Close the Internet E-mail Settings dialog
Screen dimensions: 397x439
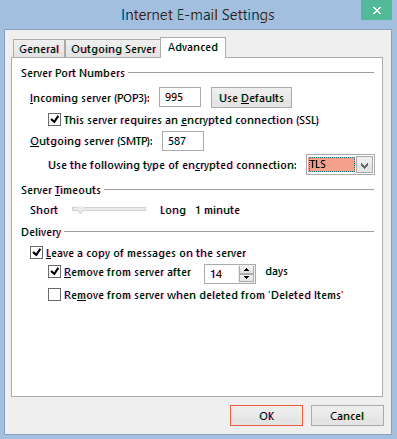377,10
